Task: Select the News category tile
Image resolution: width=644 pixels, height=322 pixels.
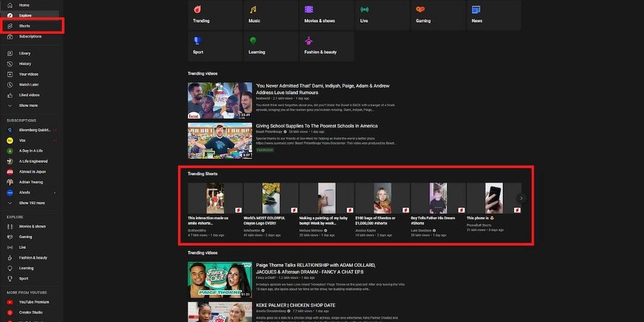Action: [x=494, y=15]
